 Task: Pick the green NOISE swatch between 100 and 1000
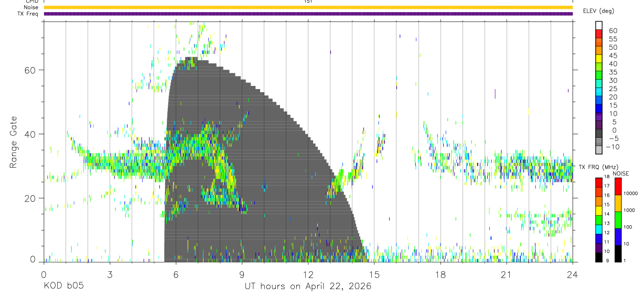point(618,219)
